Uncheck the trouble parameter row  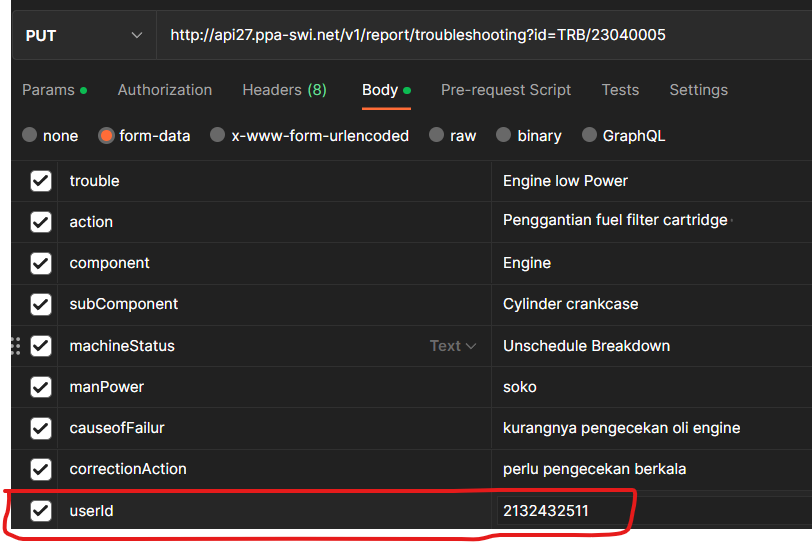pos(41,181)
